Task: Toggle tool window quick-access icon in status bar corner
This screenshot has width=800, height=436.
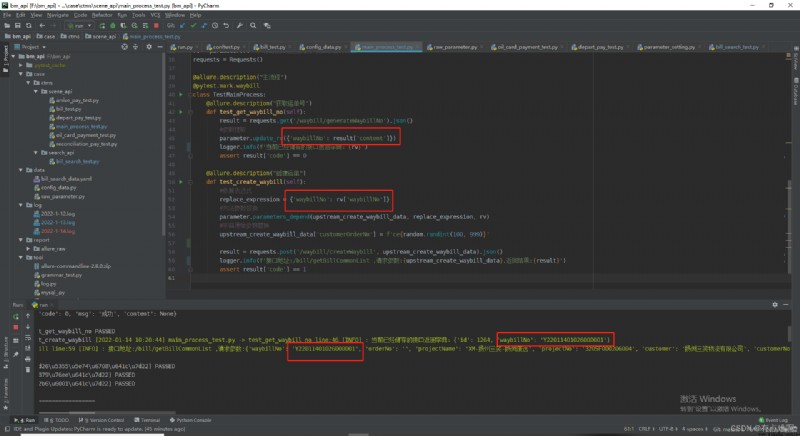Action: tap(7, 429)
